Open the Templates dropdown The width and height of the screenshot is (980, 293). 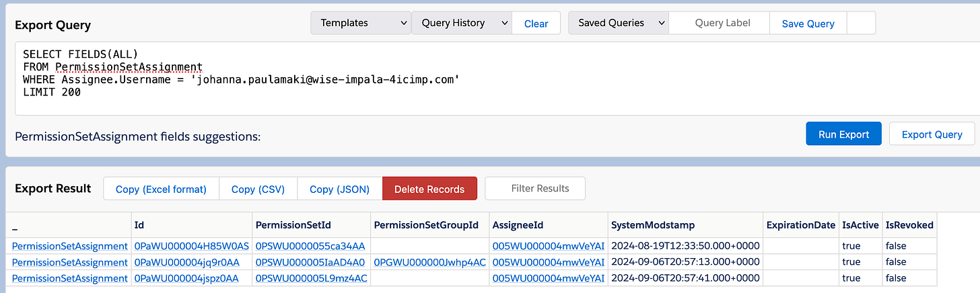coord(360,23)
